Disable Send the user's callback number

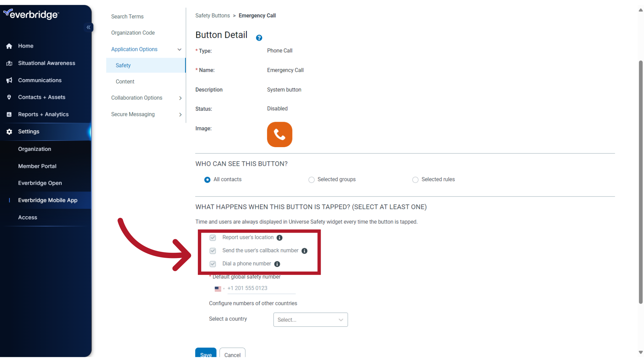pyautogui.click(x=213, y=251)
